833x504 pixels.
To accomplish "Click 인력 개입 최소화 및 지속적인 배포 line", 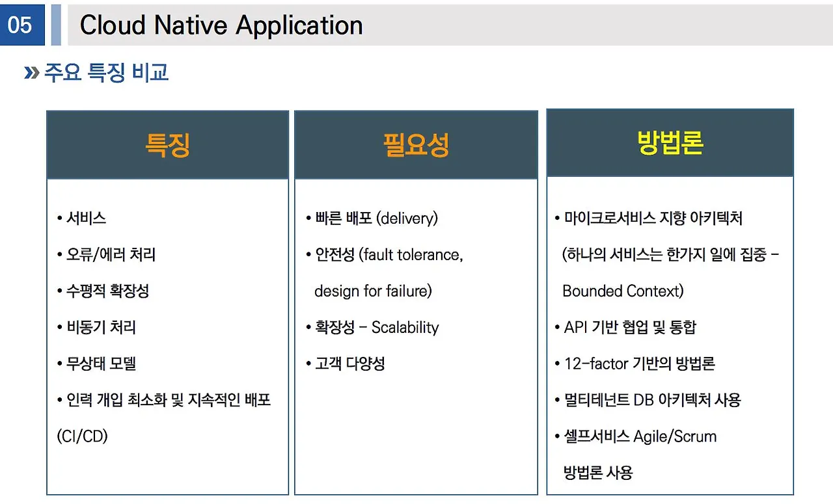I will 164,400.
